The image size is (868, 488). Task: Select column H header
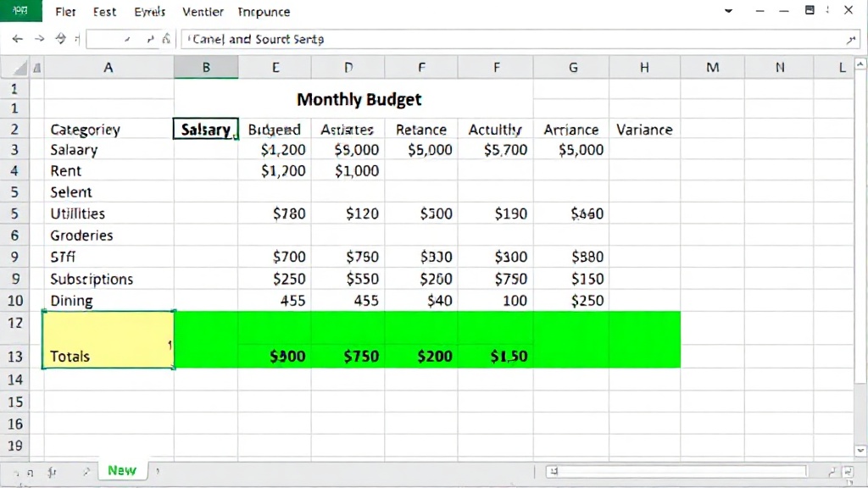click(x=644, y=68)
